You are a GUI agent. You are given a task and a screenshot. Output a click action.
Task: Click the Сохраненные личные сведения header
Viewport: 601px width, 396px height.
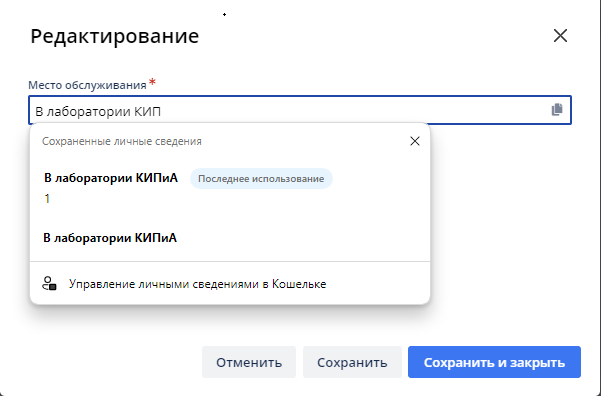(x=122, y=141)
